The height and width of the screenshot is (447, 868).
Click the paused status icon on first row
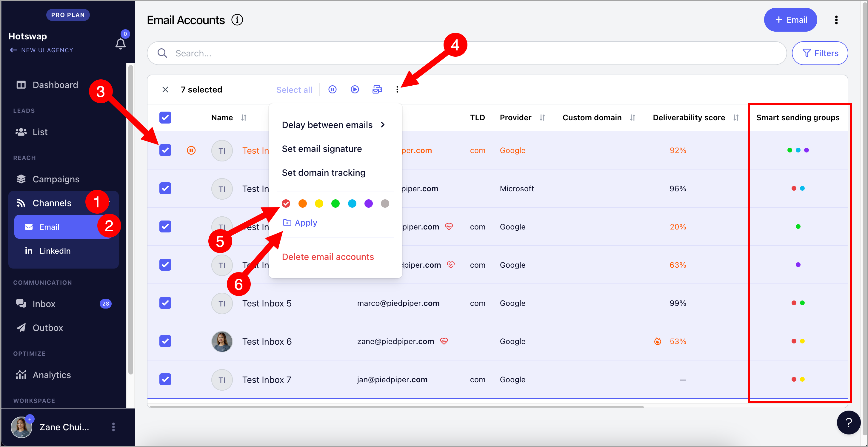pos(191,150)
